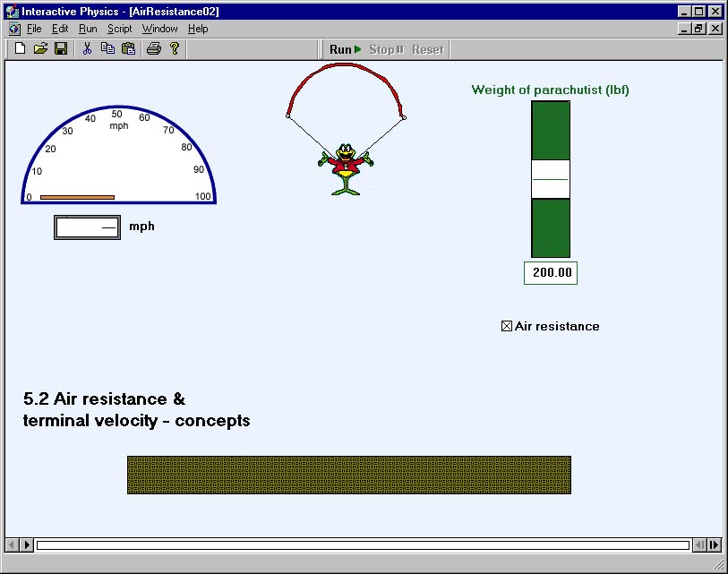
Task: Click the Interactive Physics title bar icon
Action: point(13,11)
